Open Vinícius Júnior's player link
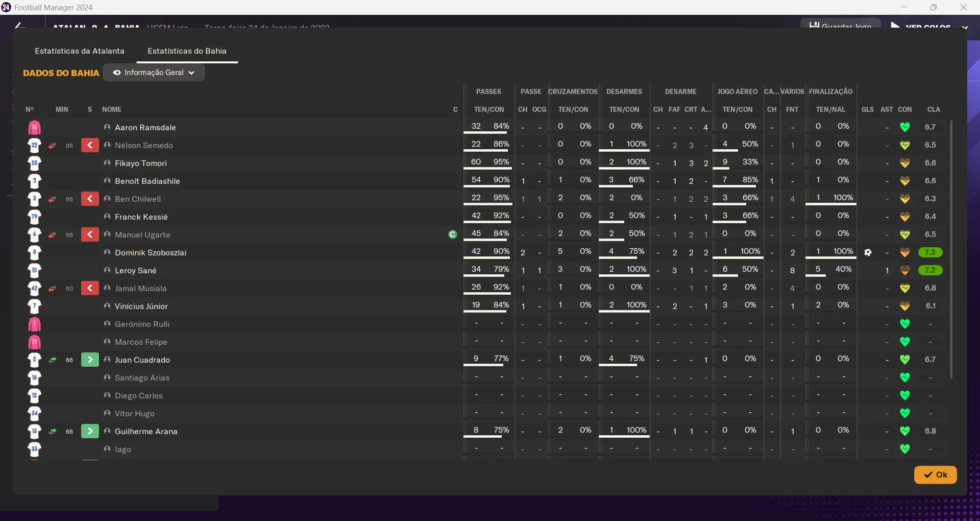Screen dimensions: 980x521 [141, 306]
